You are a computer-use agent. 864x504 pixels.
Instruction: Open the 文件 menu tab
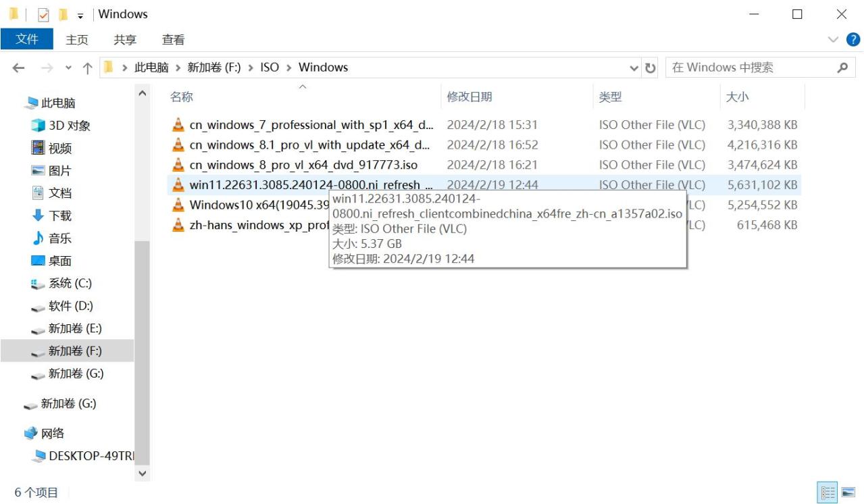coord(27,39)
